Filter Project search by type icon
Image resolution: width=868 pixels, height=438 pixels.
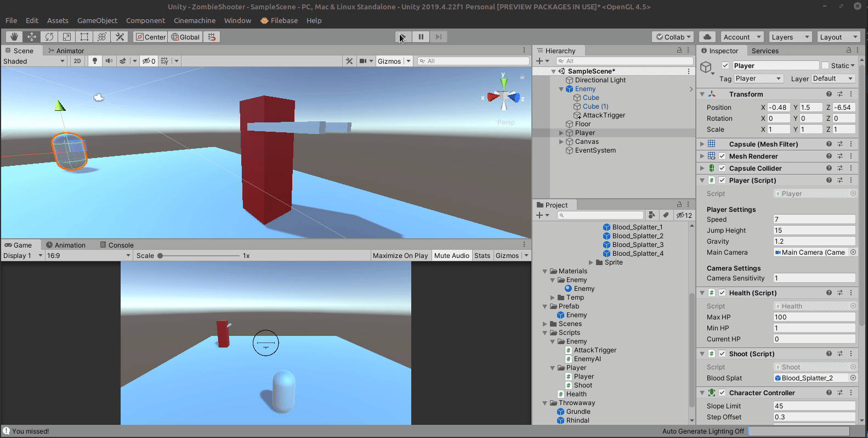(651, 215)
